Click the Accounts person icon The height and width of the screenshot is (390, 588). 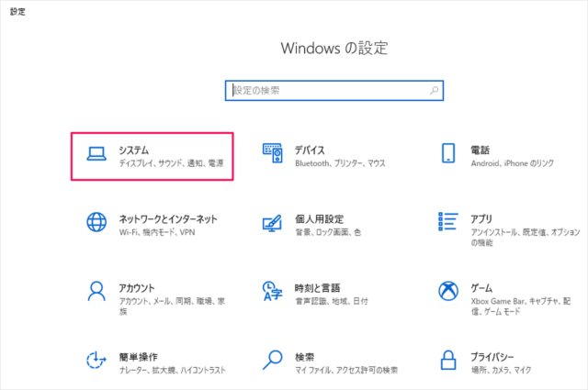click(x=96, y=291)
